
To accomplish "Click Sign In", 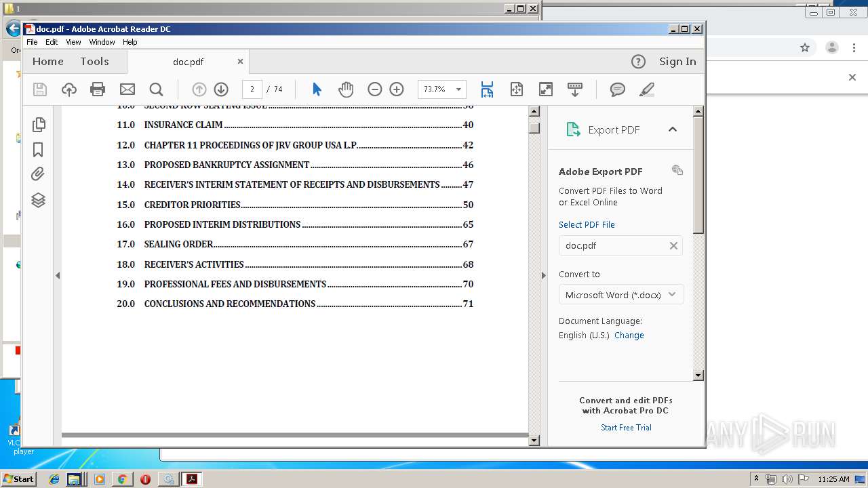I will pyautogui.click(x=677, y=62).
